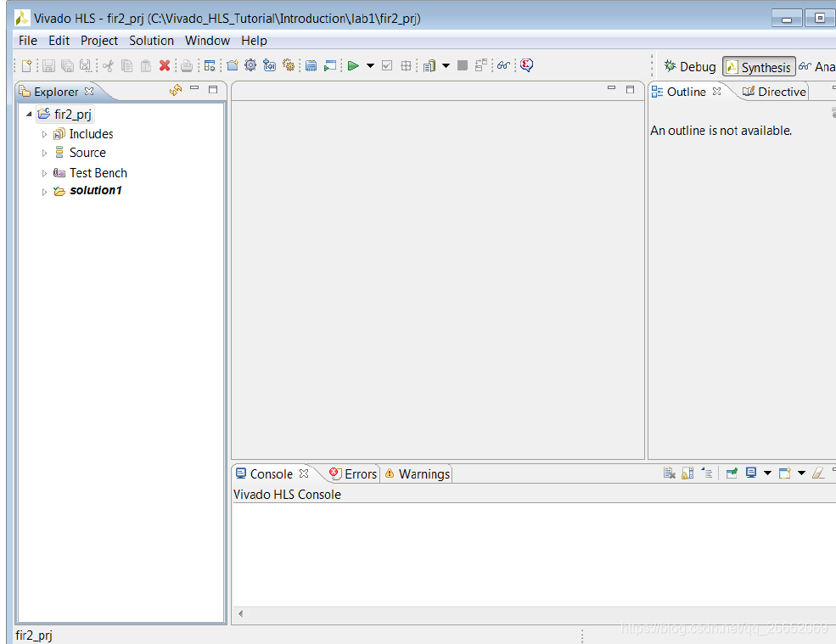Click the New Solution icon
836x644 pixels.
(270, 65)
